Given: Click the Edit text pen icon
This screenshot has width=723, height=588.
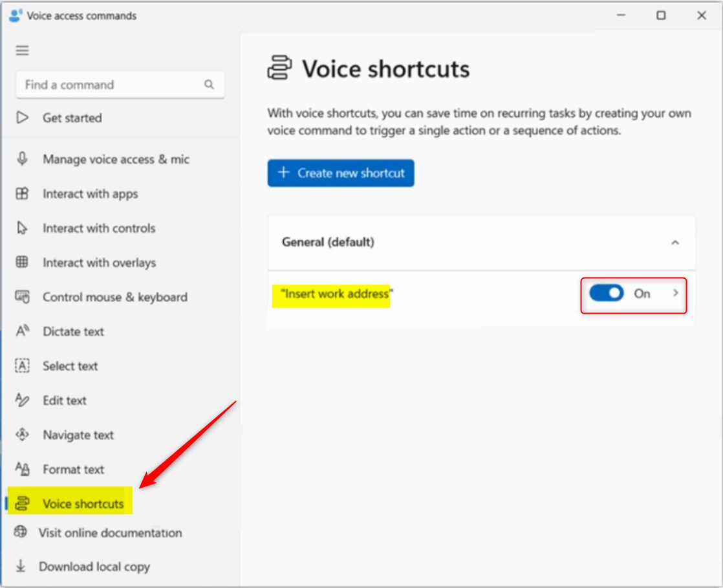Looking at the screenshot, I should coord(23,400).
